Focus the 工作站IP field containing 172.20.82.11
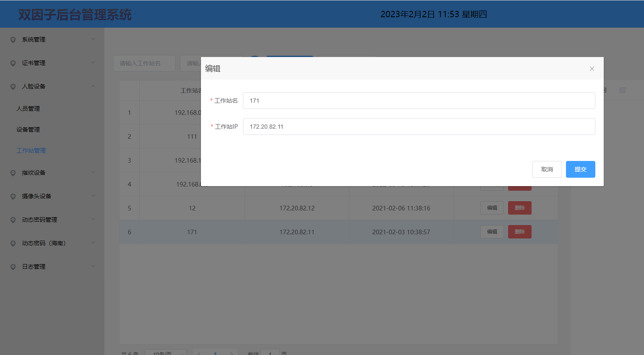Screen dimensions: 644x355 (419, 127)
